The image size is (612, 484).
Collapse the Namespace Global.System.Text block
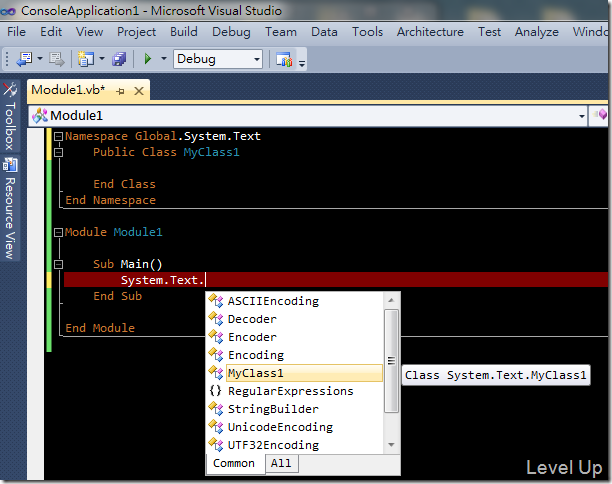(58, 136)
